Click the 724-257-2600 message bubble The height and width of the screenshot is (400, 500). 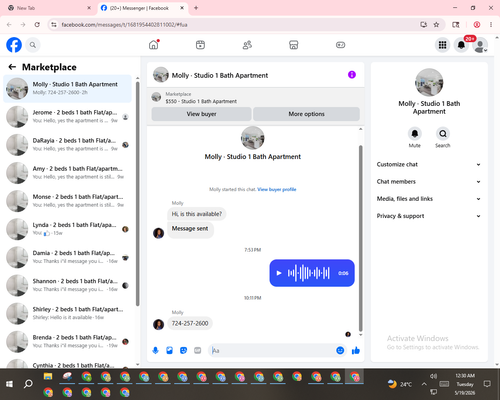click(x=190, y=323)
